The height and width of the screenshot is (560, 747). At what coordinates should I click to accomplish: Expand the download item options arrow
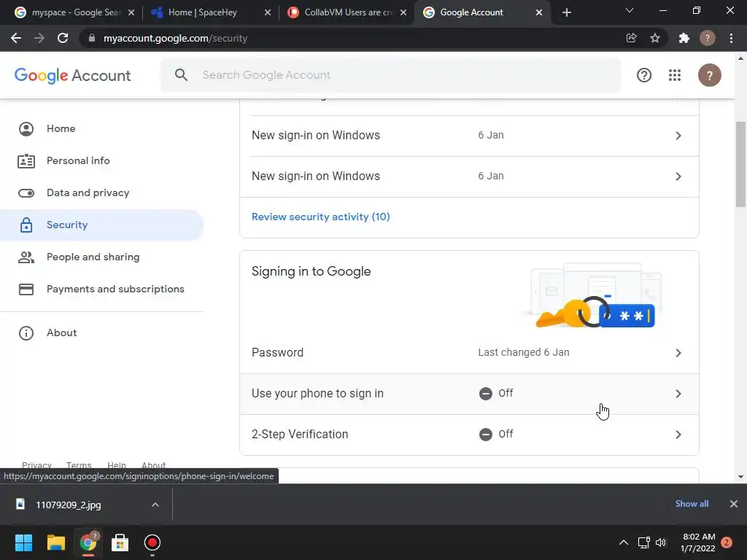pyautogui.click(x=155, y=505)
